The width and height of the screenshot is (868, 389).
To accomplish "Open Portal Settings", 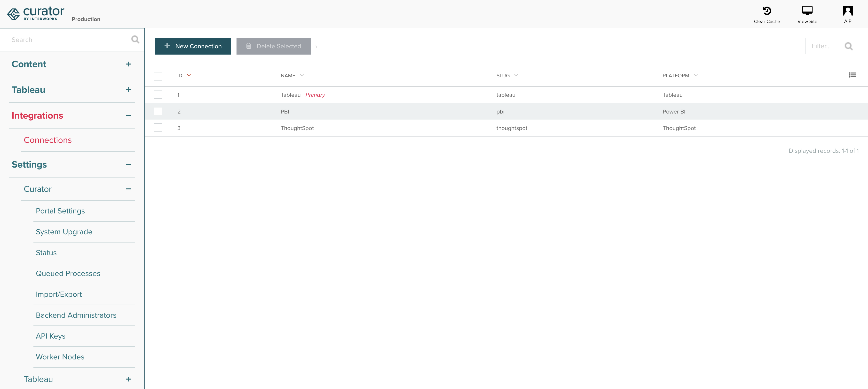I will coord(60,211).
